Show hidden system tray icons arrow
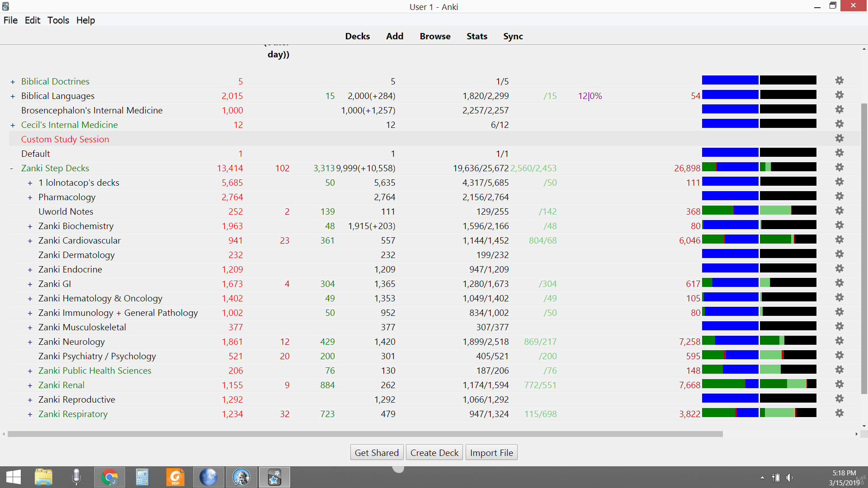 (x=762, y=478)
